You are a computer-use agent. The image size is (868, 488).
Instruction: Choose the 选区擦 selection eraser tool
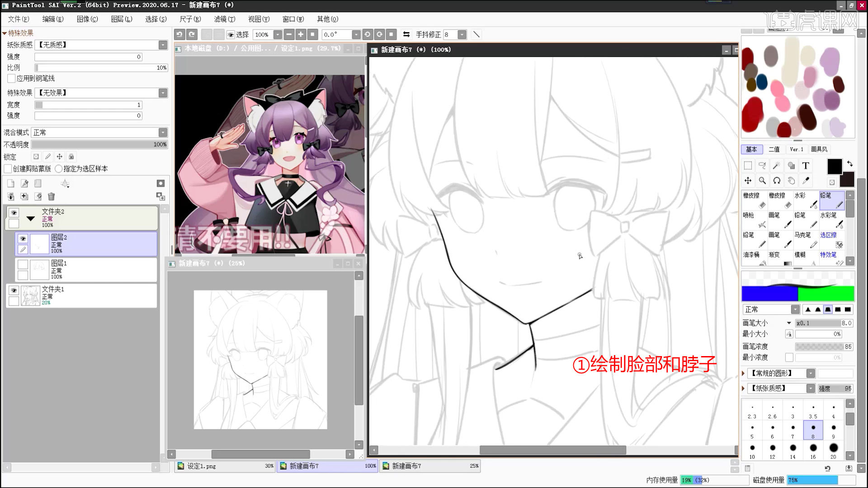pyautogui.click(x=832, y=240)
